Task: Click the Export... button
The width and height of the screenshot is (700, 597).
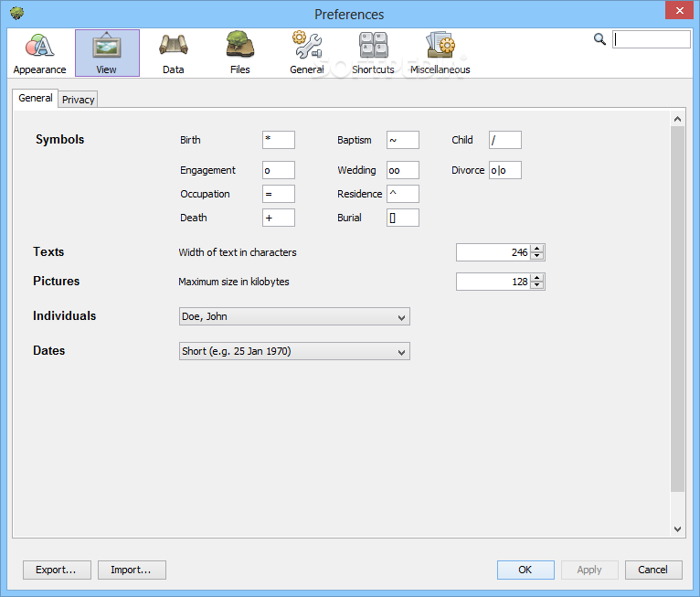Action: pyautogui.click(x=57, y=570)
